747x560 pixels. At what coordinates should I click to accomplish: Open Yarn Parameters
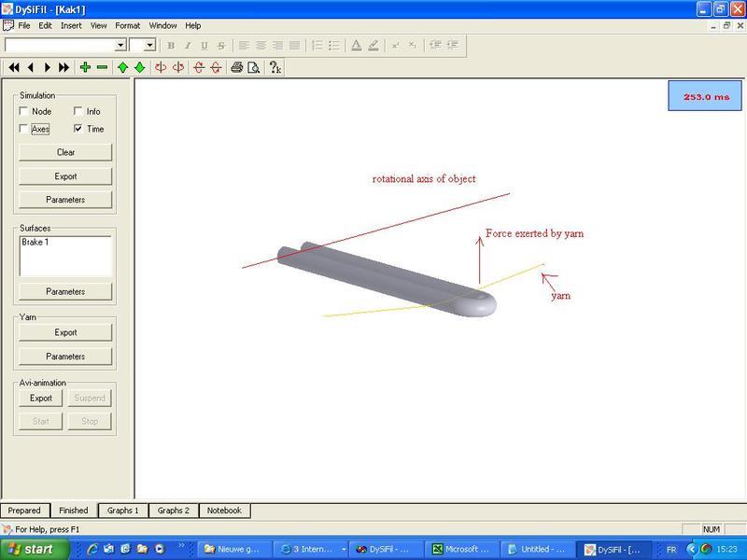tap(65, 357)
